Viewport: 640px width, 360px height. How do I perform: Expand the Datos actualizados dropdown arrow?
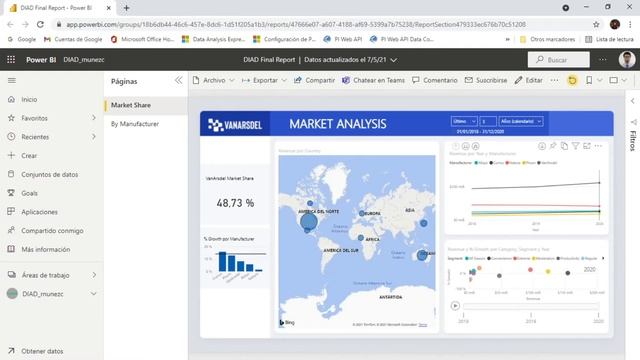point(393,60)
